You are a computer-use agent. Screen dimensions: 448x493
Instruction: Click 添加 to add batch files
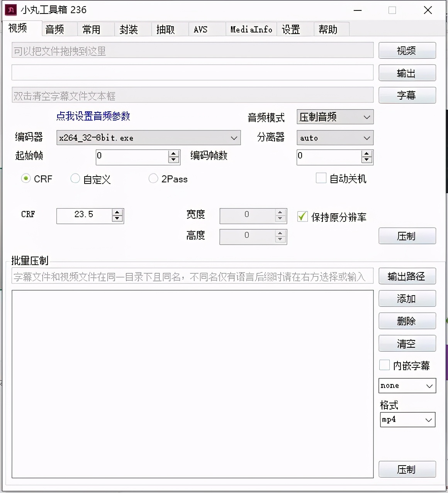click(407, 298)
